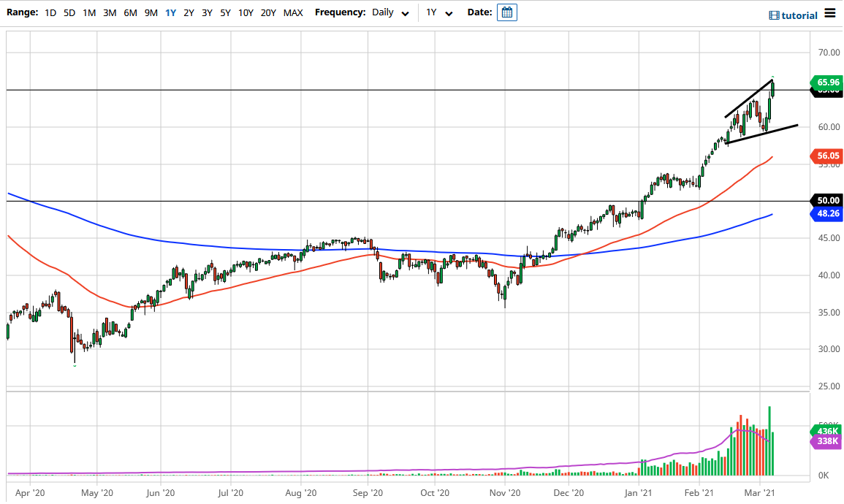Click the 10Y range link
Screen dimensions: 844x504
tap(246, 12)
